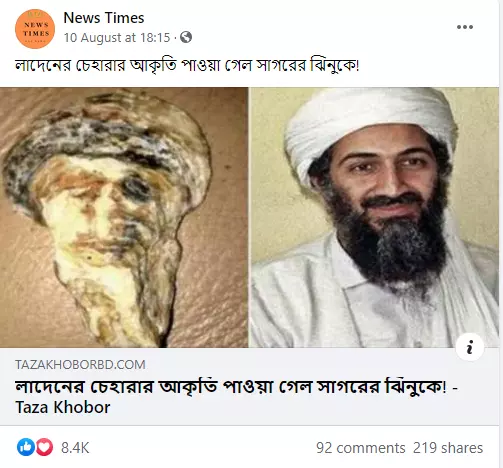Open the three-dots post options menu

tap(465, 27)
